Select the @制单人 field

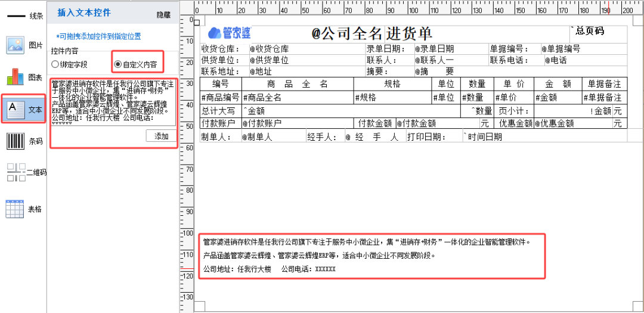(x=257, y=137)
